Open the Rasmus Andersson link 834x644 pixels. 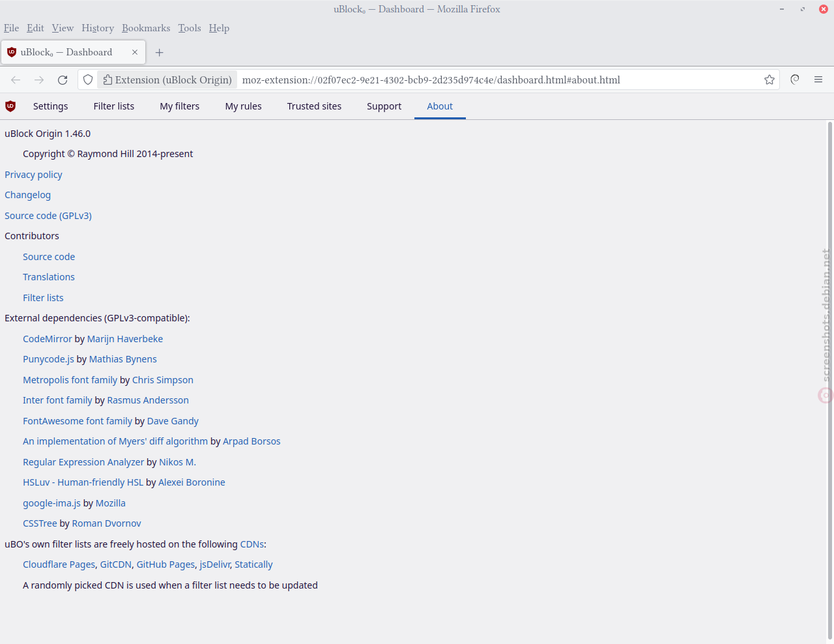tap(148, 400)
